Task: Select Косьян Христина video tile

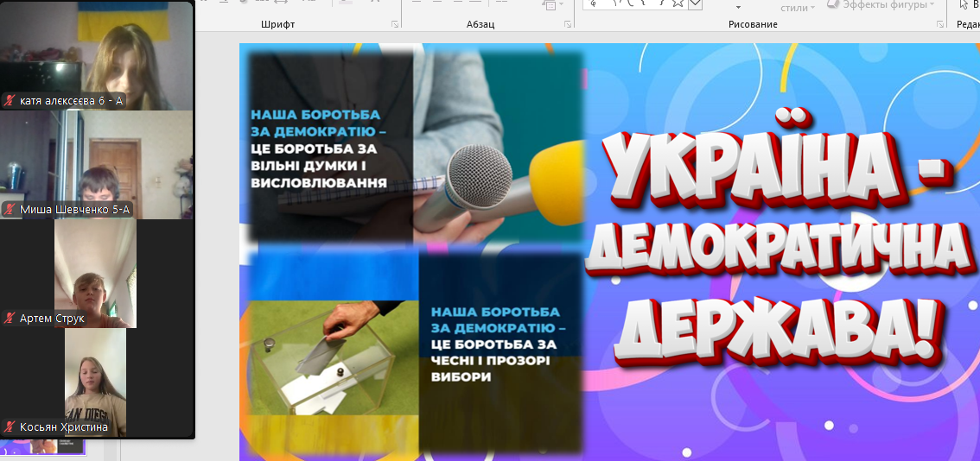Action: (x=95, y=382)
